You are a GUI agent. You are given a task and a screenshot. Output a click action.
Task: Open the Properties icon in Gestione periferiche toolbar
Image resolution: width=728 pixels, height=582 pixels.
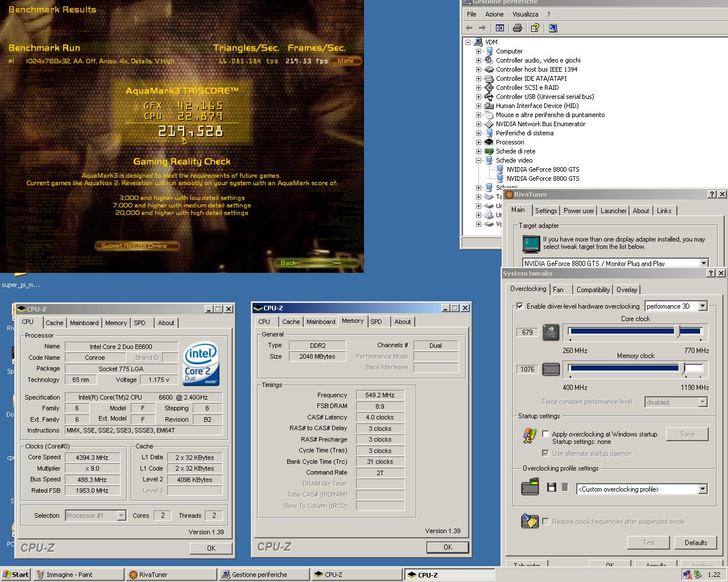click(x=535, y=28)
